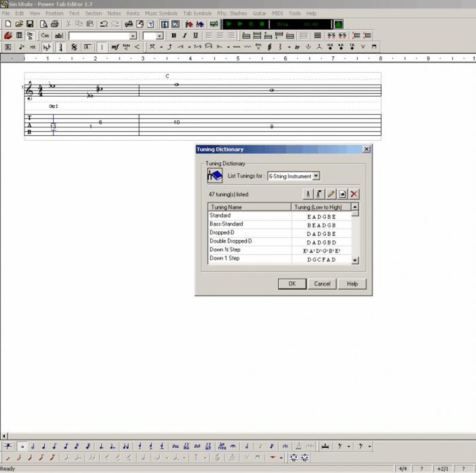Click the first tuning fork icon in dialog
476x473 pixels.
click(x=308, y=194)
